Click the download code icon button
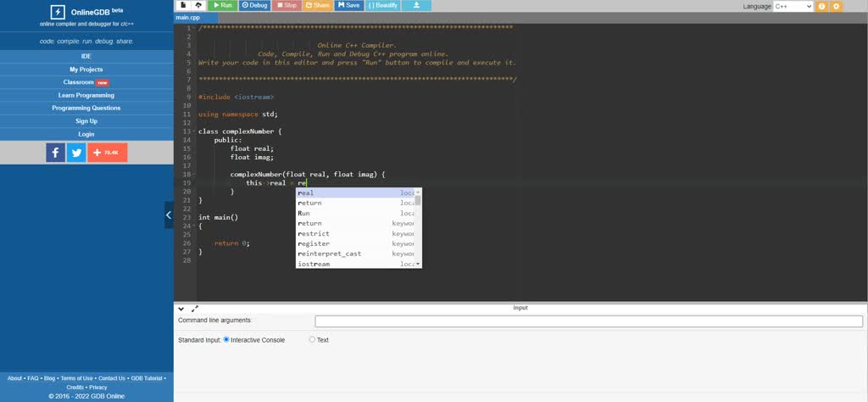 pos(415,5)
